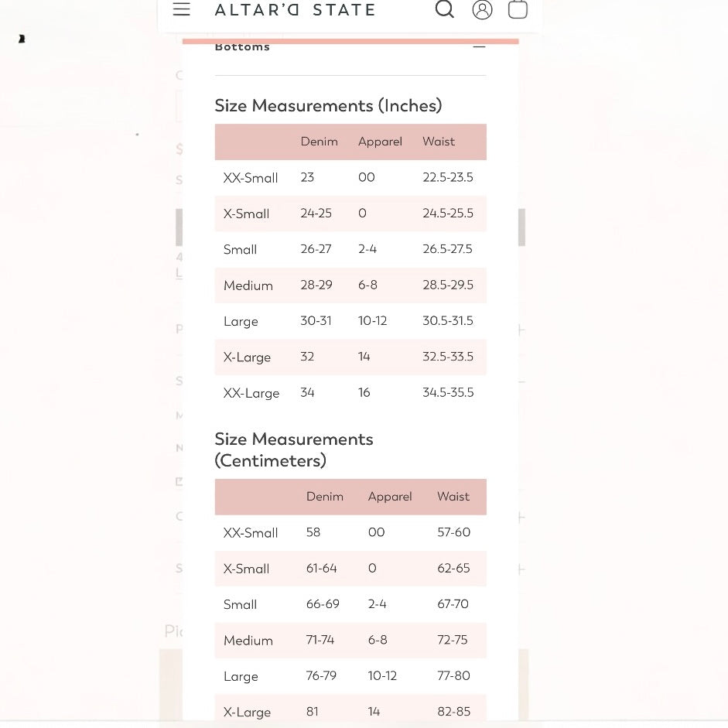Select the 28-29 denim value
This screenshot has width=728, height=728.
316,285
